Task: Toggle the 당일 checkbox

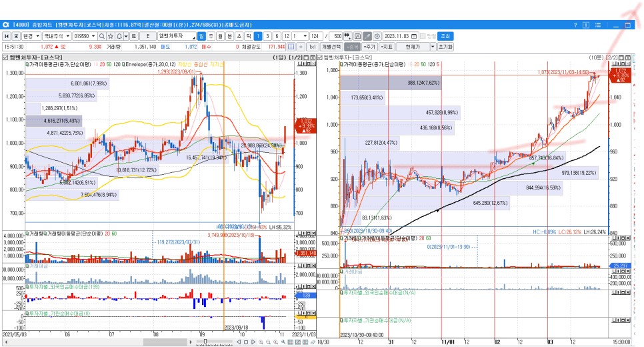Action: [x=423, y=36]
